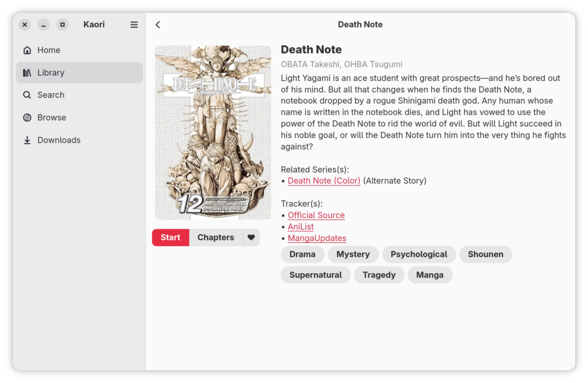Click the Light Yagami synopsis paragraph
The image size is (588, 383).
[x=423, y=113]
